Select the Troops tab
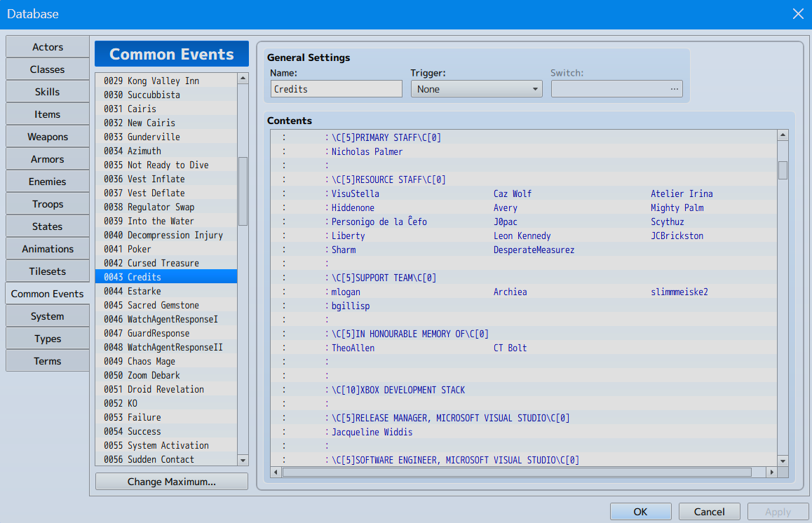Viewport: 812px width, 523px height. point(47,204)
